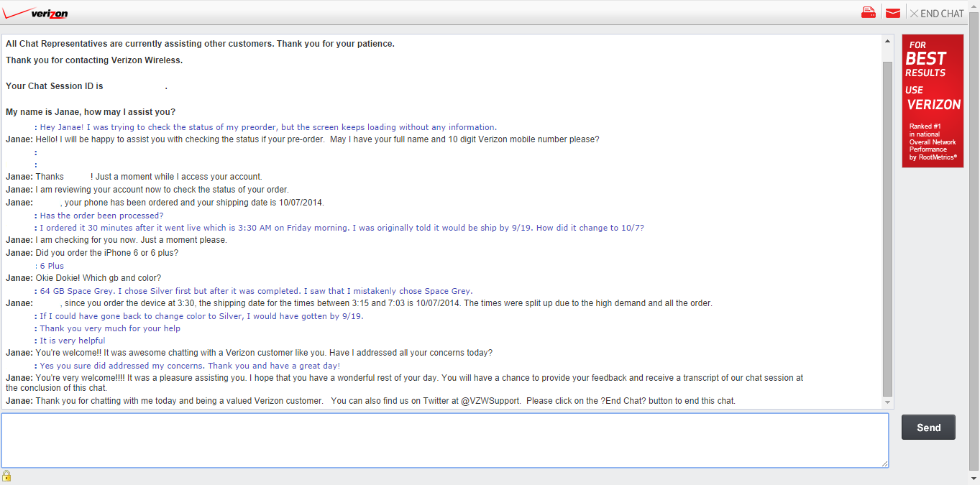Click 'If I could have gone back to change color' message
This screenshot has width=980, height=485.
tap(201, 316)
